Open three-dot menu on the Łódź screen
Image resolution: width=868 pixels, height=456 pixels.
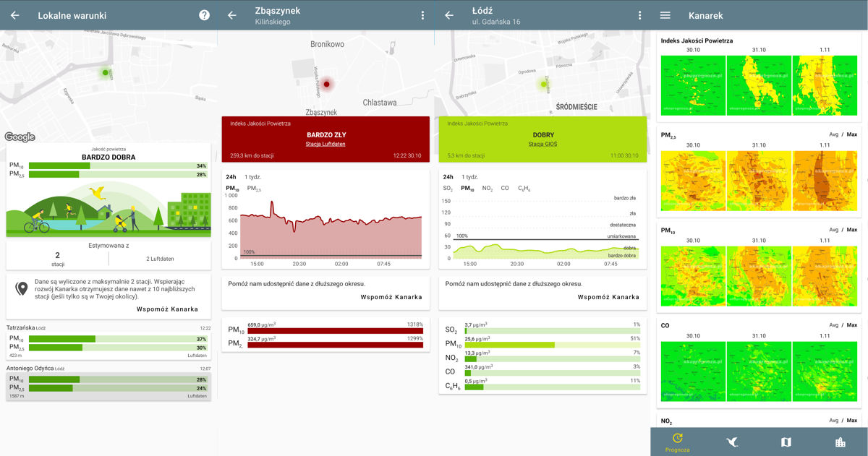click(639, 15)
